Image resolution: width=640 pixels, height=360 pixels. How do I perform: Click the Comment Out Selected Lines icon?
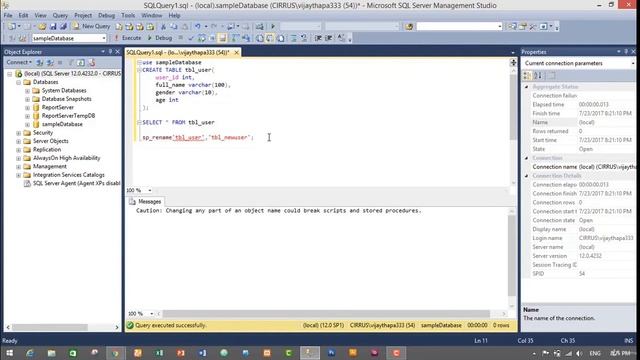click(293, 38)
